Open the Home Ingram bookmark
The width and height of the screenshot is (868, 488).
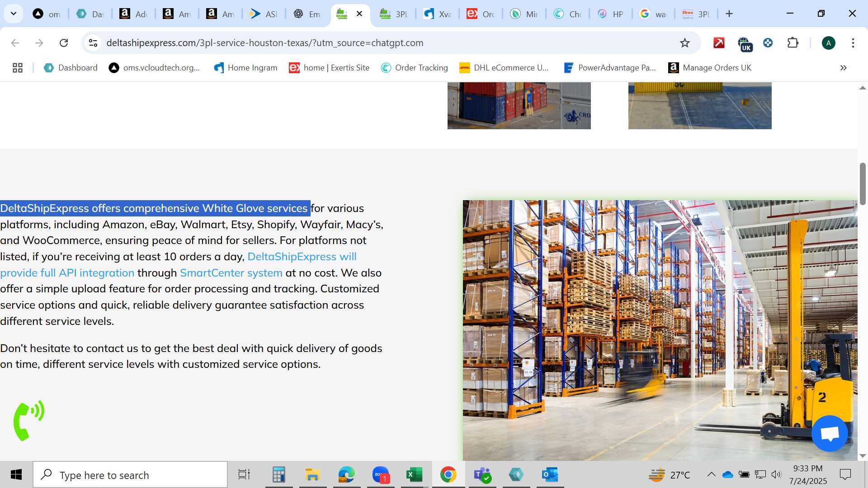point(245,68)
